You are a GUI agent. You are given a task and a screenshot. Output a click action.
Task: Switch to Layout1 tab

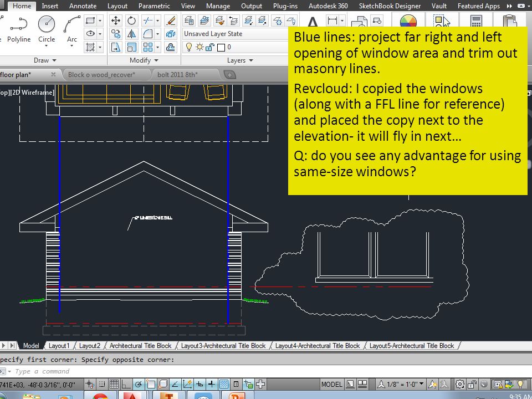point(59,345)
